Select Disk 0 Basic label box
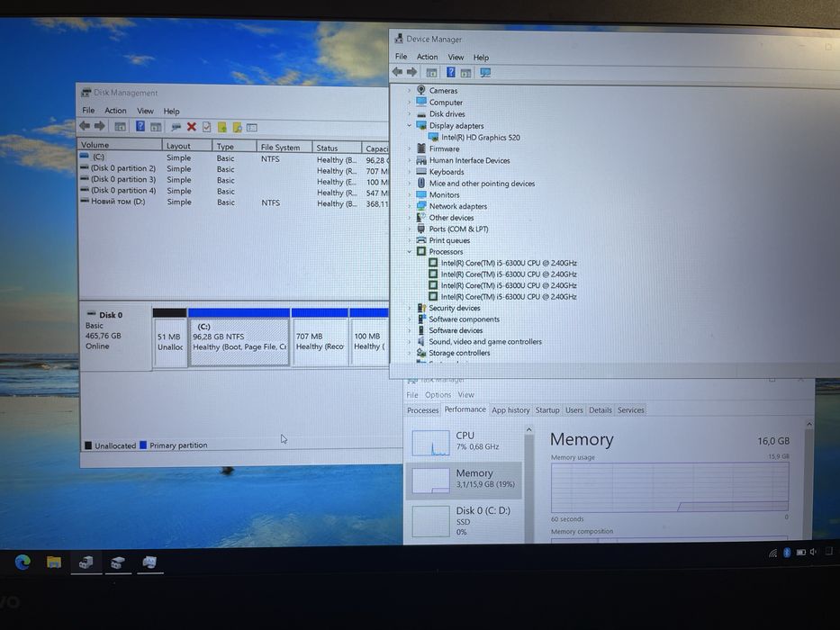This screenshot has width=840, height=630. coord(114,337)
